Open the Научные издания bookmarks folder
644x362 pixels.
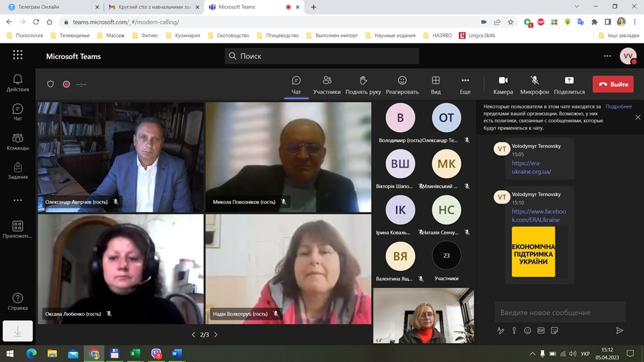point(391,35)
